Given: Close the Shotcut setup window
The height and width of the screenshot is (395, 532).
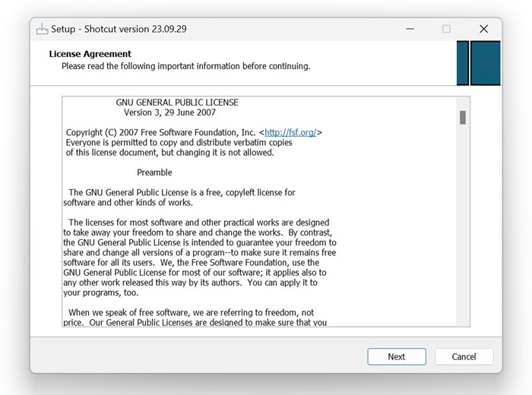Looking at the screenshot, I should 484,29.
